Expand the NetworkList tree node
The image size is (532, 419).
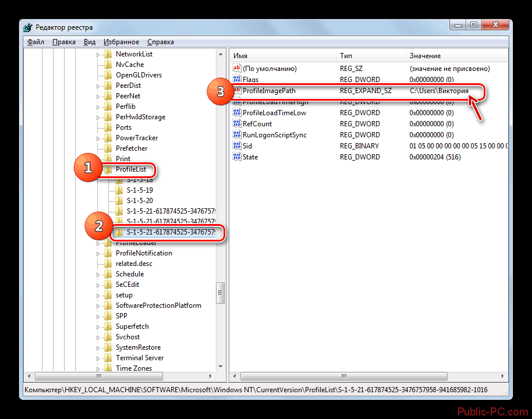tap(98, 54)
